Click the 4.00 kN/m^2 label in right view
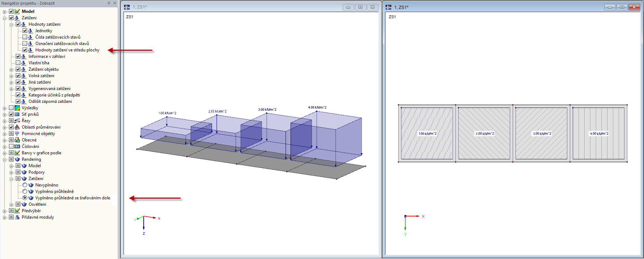Screen dimensions: 644x259 pos(599,134)
